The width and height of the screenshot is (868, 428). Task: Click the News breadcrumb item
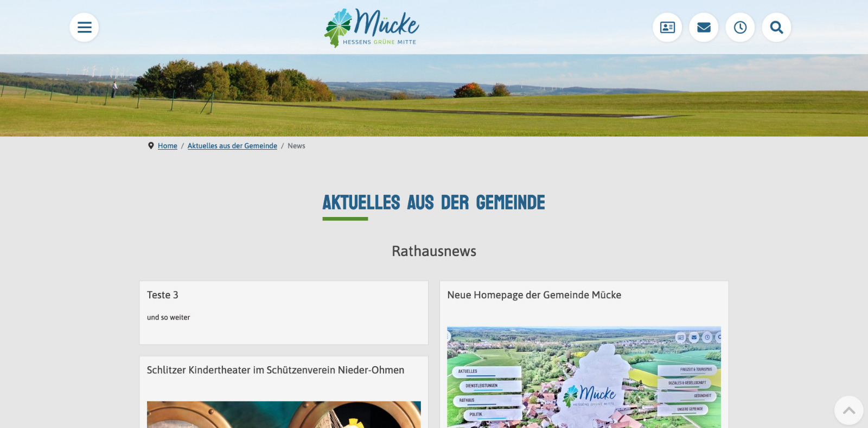tap(296, 146)
